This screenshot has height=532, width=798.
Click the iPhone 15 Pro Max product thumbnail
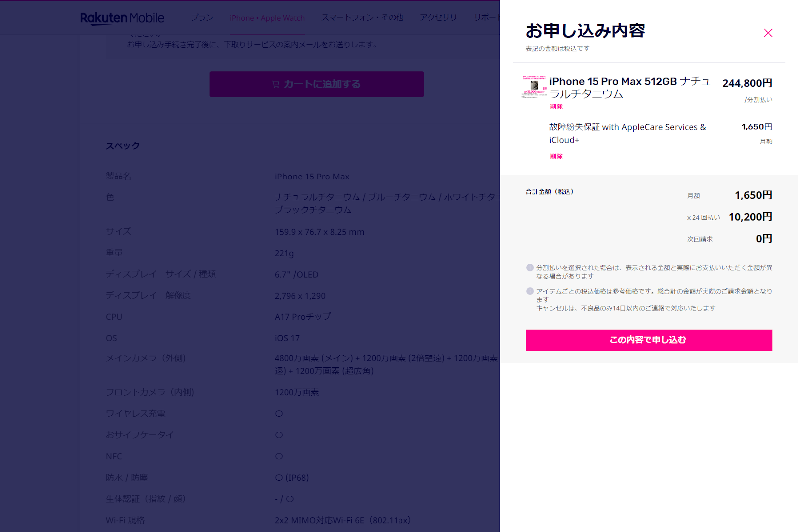click(534, 87)
